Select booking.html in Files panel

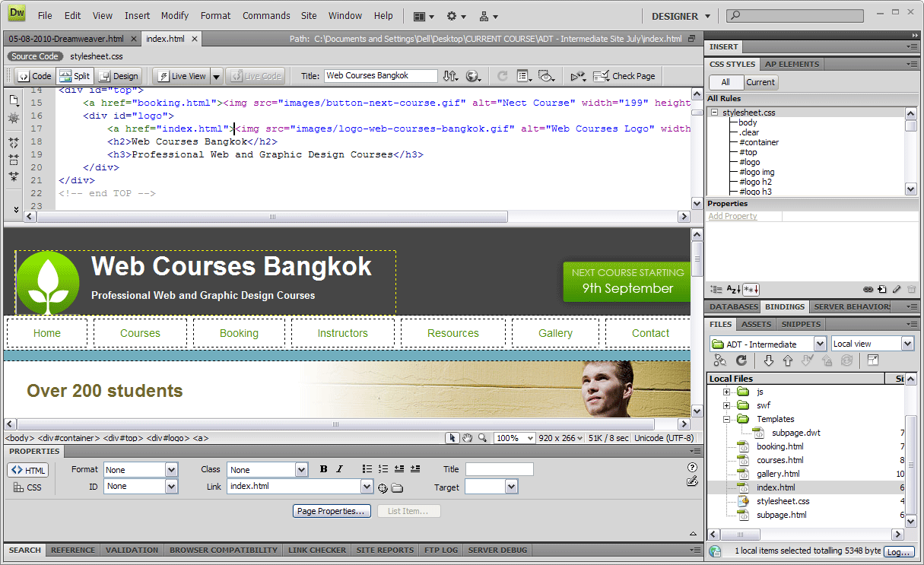click(x=780, y=446)
